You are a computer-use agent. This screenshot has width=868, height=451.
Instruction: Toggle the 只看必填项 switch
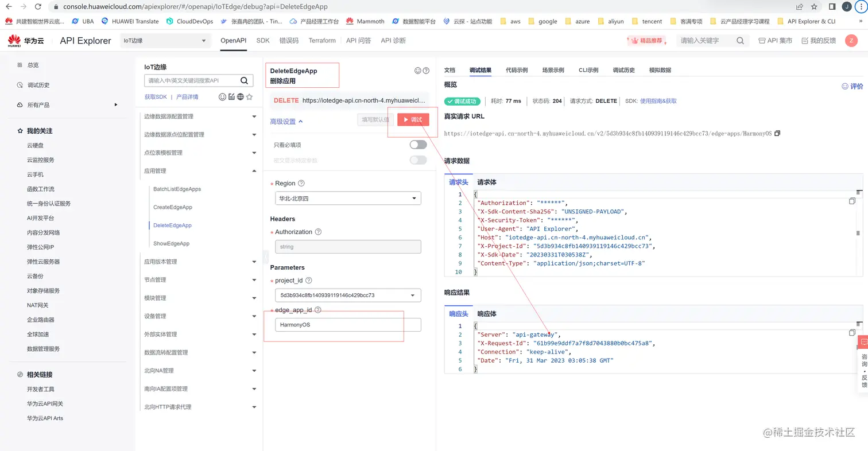418,145
